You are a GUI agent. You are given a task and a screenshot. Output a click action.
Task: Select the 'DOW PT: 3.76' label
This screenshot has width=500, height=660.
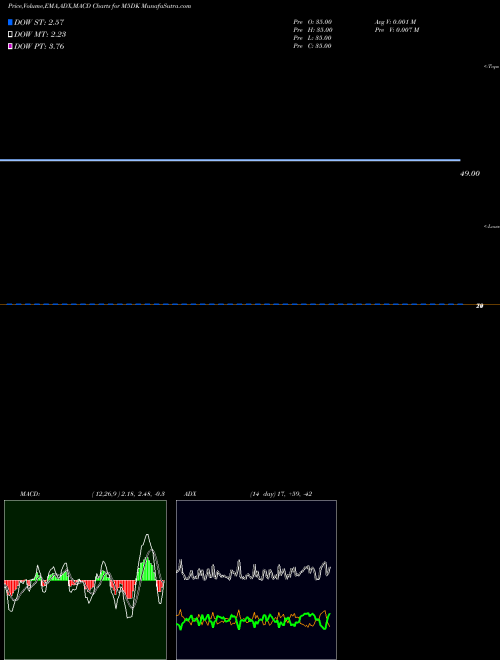coord(39,46)
